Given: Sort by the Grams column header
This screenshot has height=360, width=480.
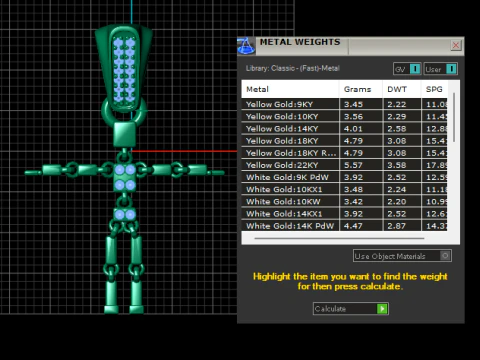Looking at the screenshot, I should pos(361,89).
